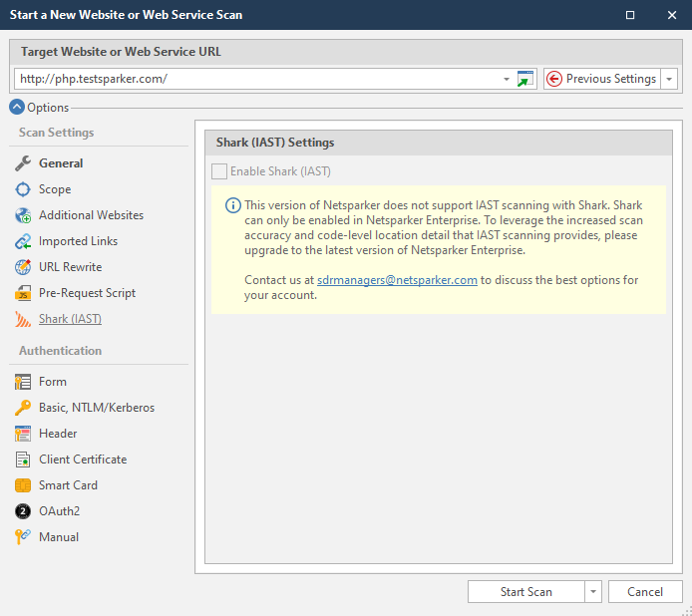This screenshot has height=616, width=692.
Task: Click the Additional Websites globe icon
Action: 23,215
